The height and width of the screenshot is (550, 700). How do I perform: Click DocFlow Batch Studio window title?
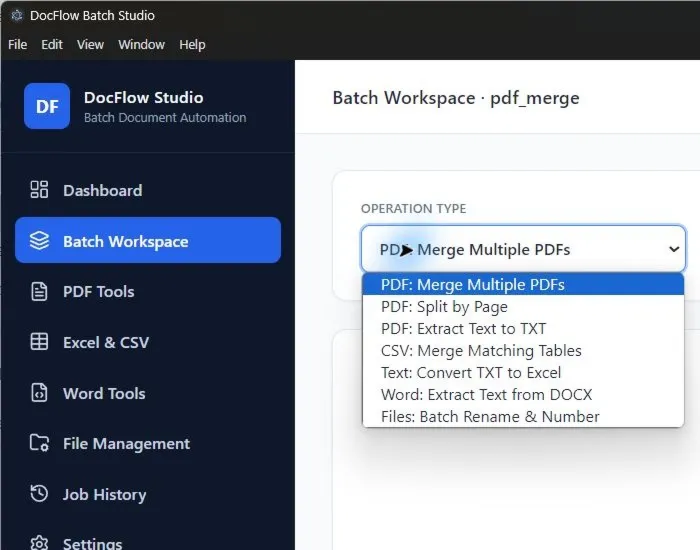pyautogui.click(x=92, y=16)
